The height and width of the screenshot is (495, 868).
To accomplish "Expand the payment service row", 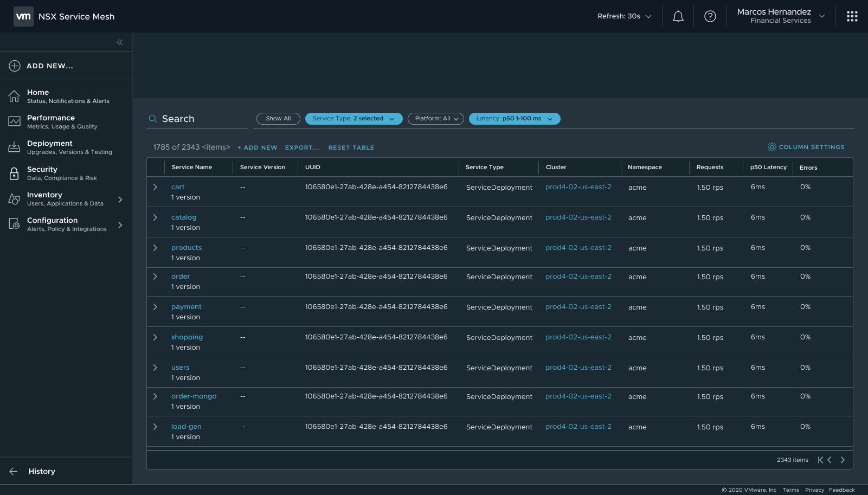I will coord(155,307).
